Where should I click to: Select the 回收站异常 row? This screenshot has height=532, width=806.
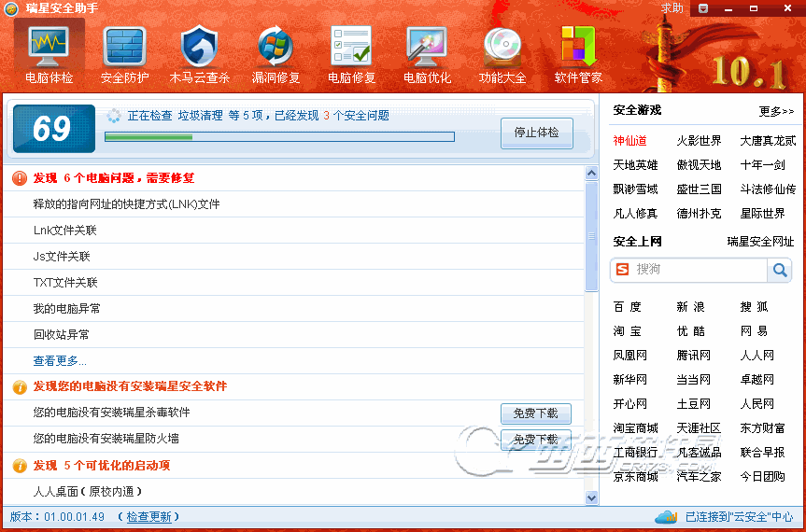coord(293,335)
